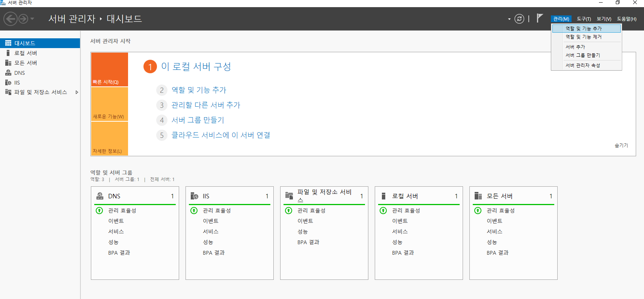Click the orange step 1 circle
The width and height of the screenshot is (644, 299).
150,67
